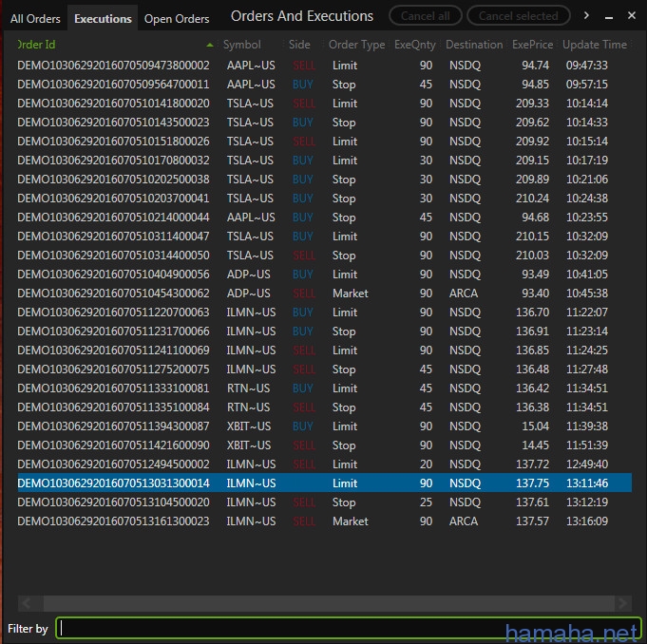Screen dimensions: 647x644
Task: Focus the Filter by input field
Action: pyautogui.click(x=349, y=628)
